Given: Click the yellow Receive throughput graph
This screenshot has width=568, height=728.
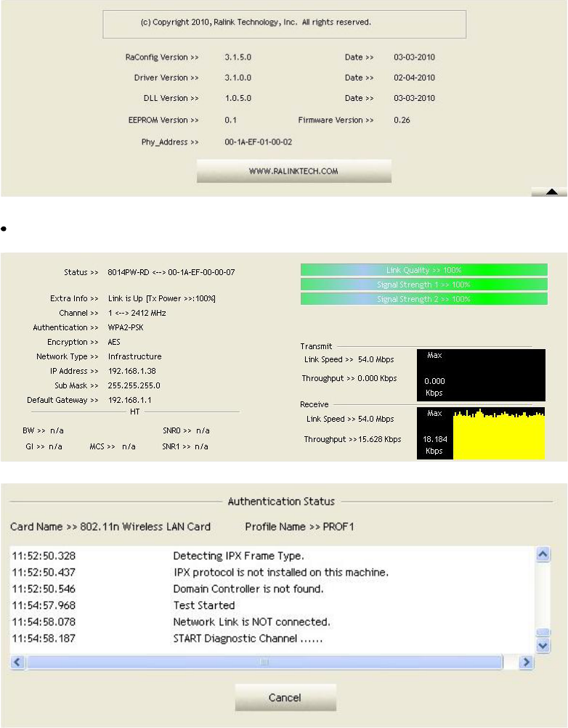Looking at the screenshot, I should (x=498, y=435).
